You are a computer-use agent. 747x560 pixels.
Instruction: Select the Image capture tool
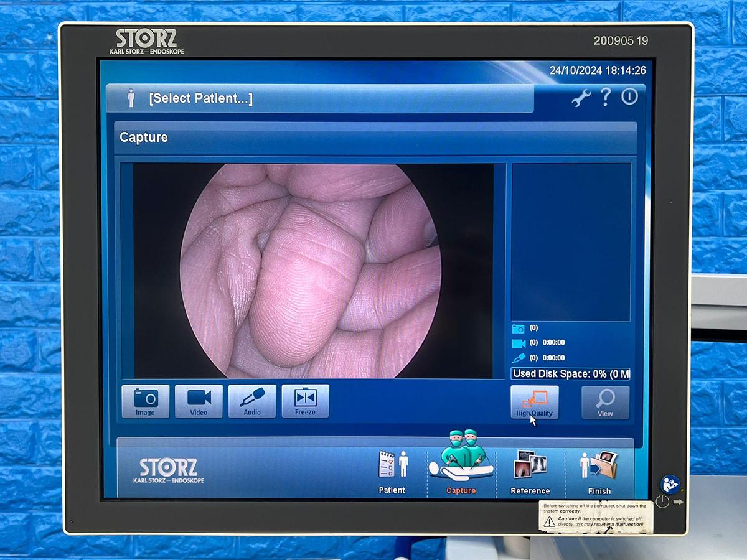click(x=145, y=401)
